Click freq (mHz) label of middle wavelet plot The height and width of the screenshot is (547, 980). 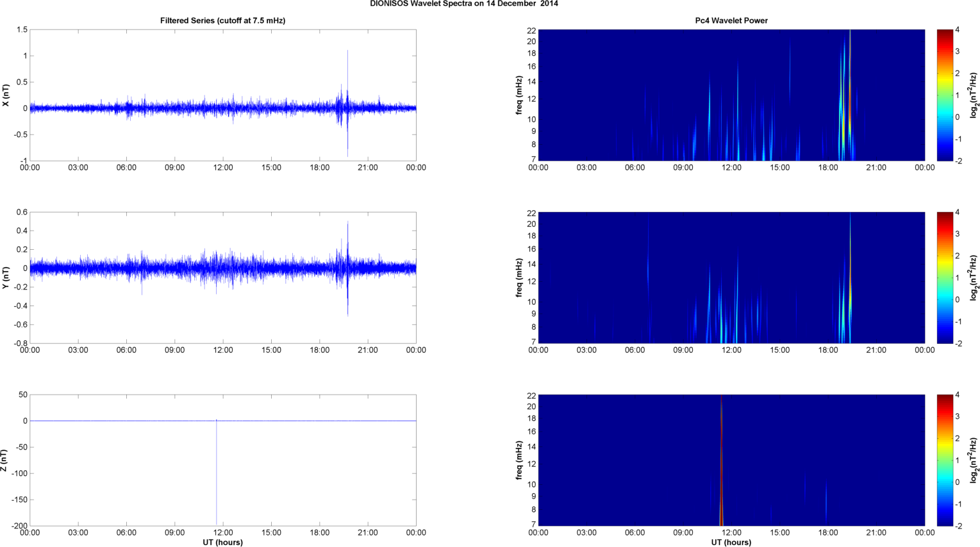[x=519, y=278]
